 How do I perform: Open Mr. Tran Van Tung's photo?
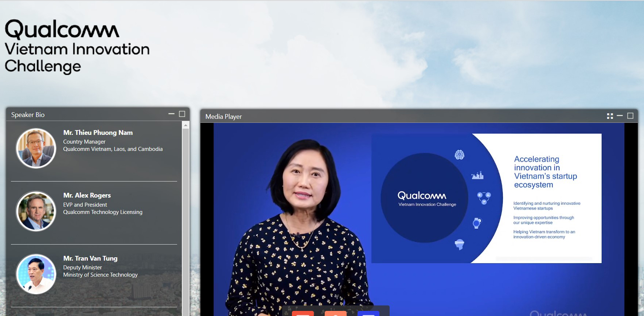point(36,274)
